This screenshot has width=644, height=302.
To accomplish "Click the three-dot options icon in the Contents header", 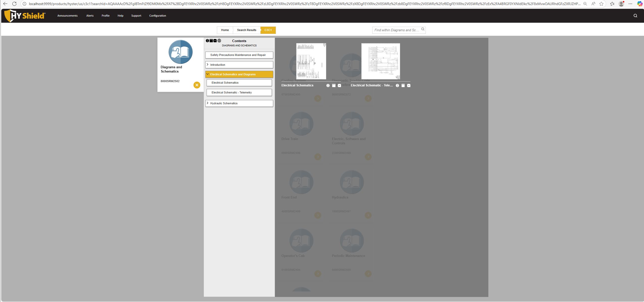I will pos(207,41).
